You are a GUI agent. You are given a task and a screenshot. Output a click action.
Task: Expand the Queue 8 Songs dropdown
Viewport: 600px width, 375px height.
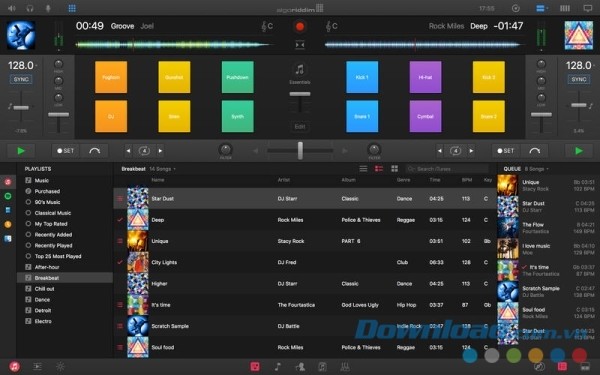526,169
